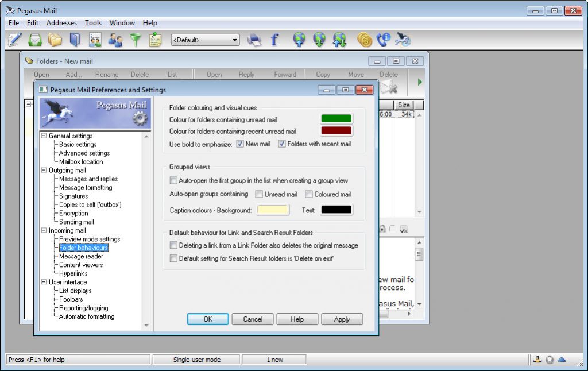Image resolution: width=588 pixels, height=371 pixels.
Task: Enable Search Result folders 'Delete on exit'
Action: click(173, 258)
